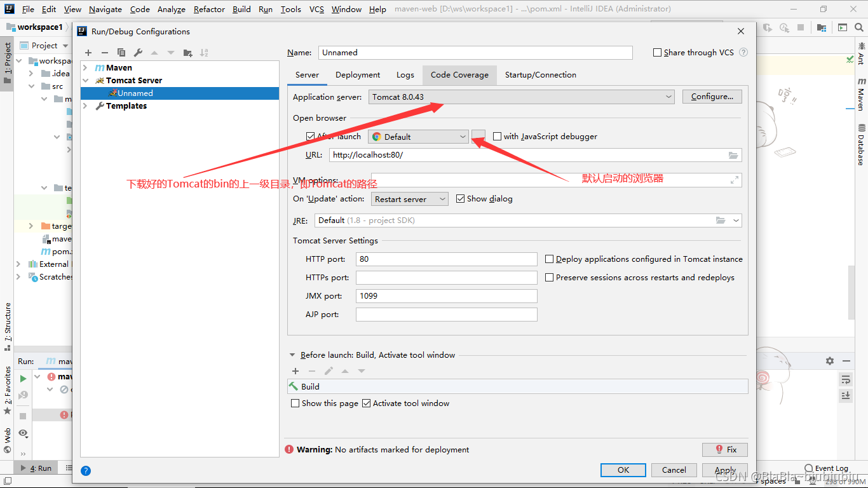Click the eye view options in Run panel
Viewport: 868px width, 488px height.
(23, 433)
